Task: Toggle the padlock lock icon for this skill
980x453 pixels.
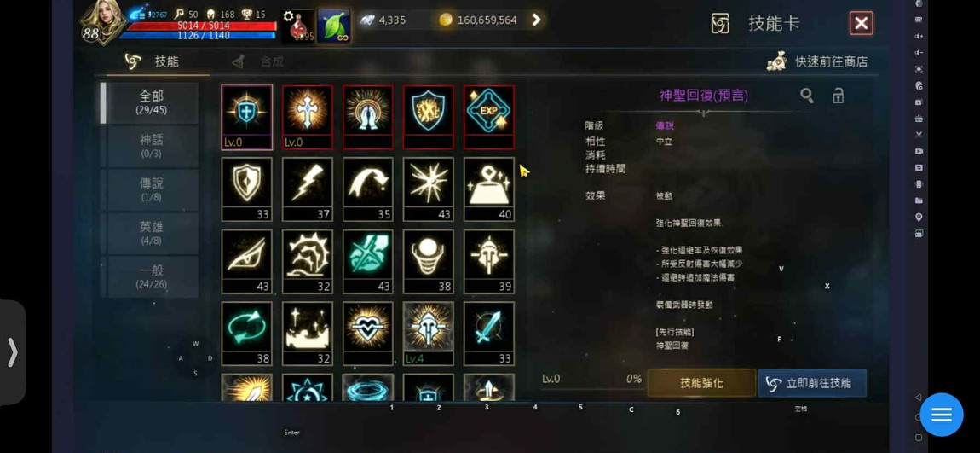Action: [838, 96]
